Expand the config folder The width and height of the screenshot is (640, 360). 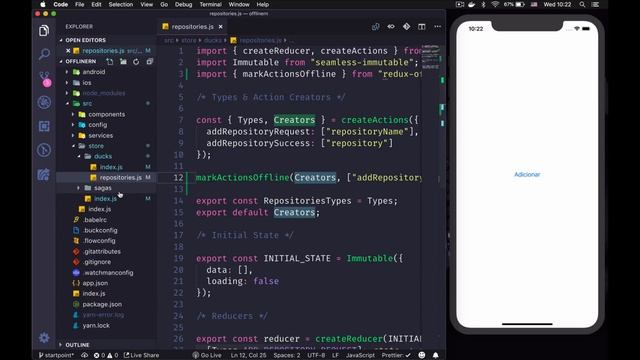98,125
